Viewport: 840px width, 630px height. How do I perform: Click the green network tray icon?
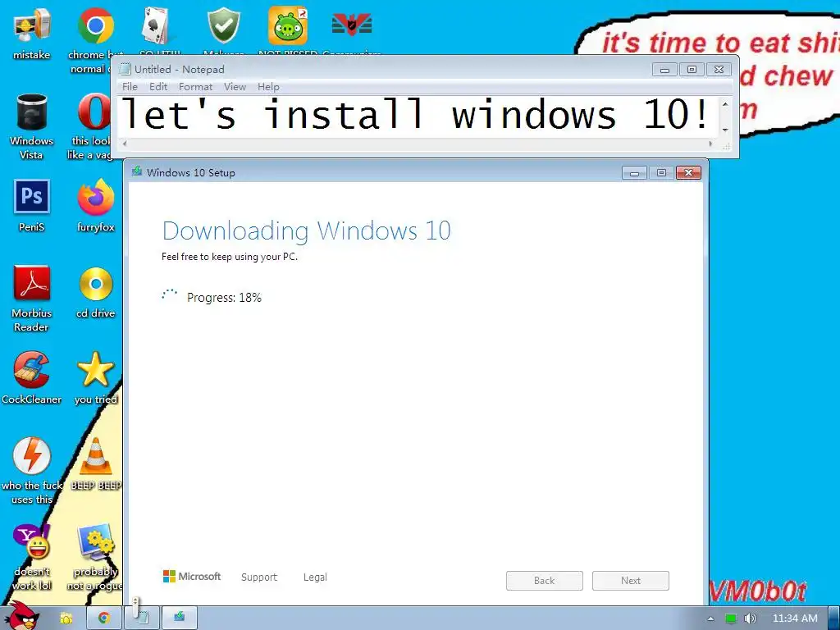pyautogui.click(x=731, y=619)
